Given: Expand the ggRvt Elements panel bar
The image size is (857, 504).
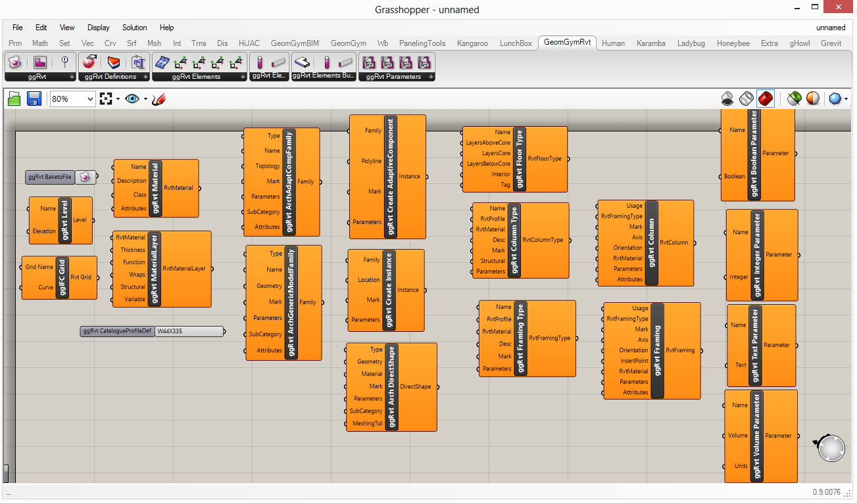Looking at the screenshot, I should point(199,77).
